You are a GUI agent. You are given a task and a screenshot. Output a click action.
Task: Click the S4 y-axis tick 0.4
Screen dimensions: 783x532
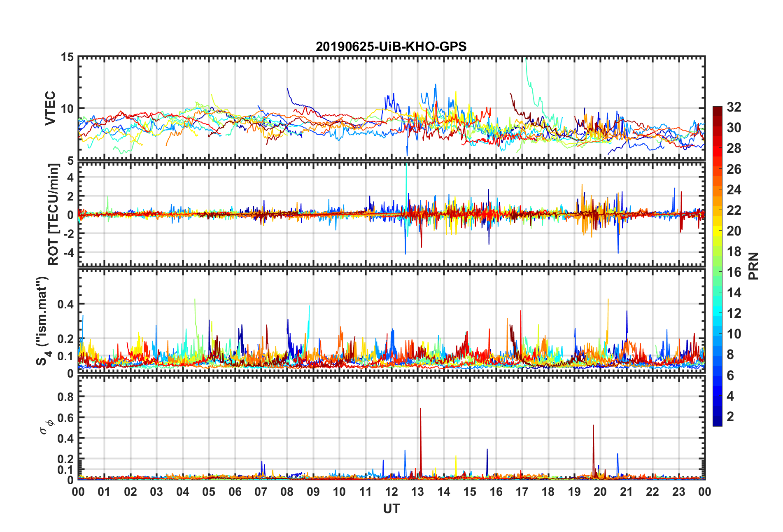tap(66, 304)
